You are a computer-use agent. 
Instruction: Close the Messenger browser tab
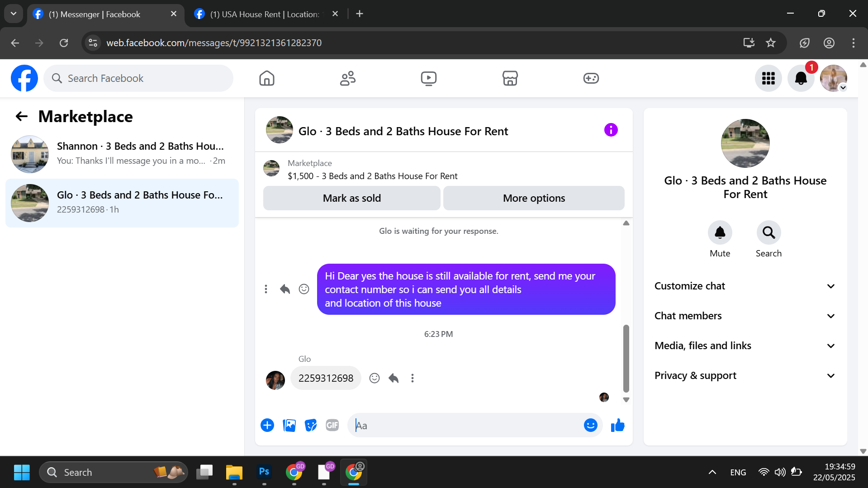click(x=174, y=14)
